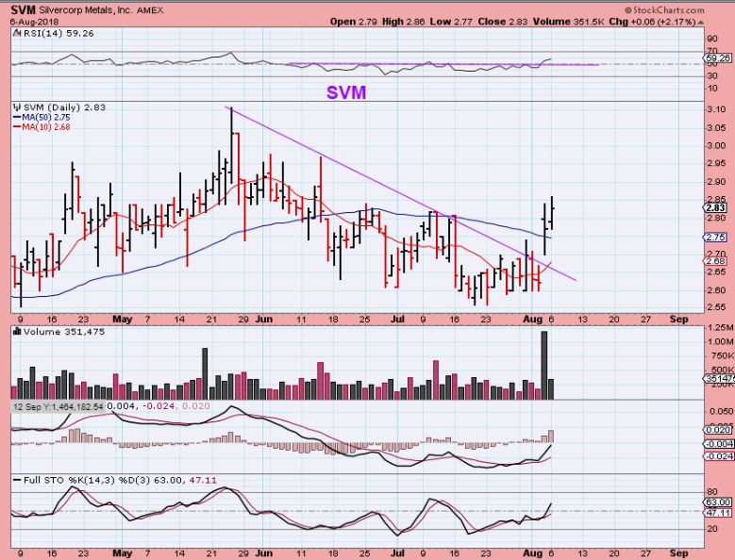This screenshot has height=560, width=735.
Task: Click the red MA(10) legend line marker
Action: pos(17,127)
